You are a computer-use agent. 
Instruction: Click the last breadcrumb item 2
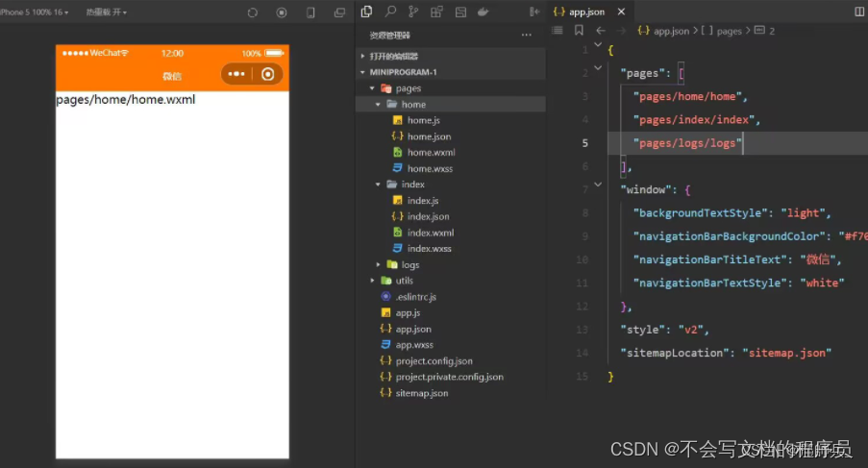(x=765, y=31)
